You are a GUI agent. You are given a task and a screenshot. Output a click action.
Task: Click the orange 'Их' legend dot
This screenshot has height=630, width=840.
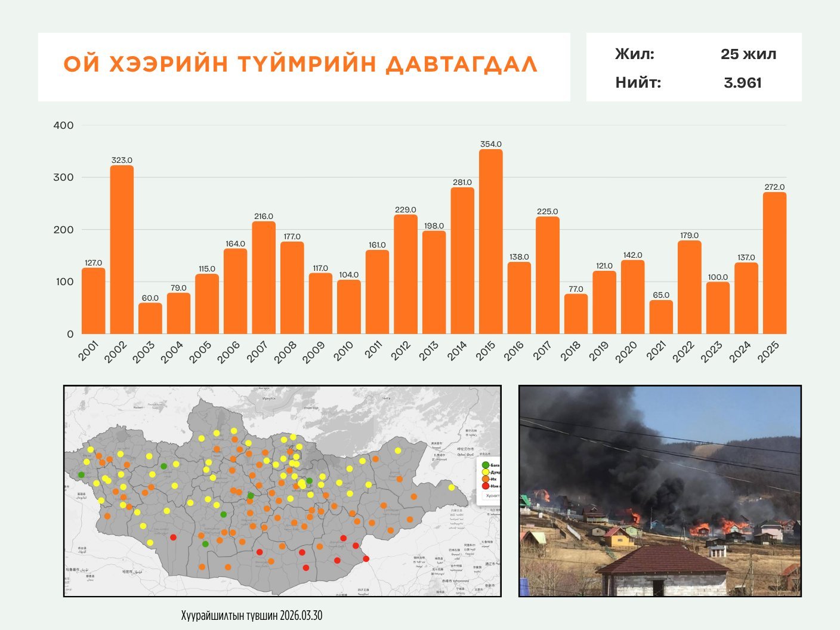tap(485, 479)
